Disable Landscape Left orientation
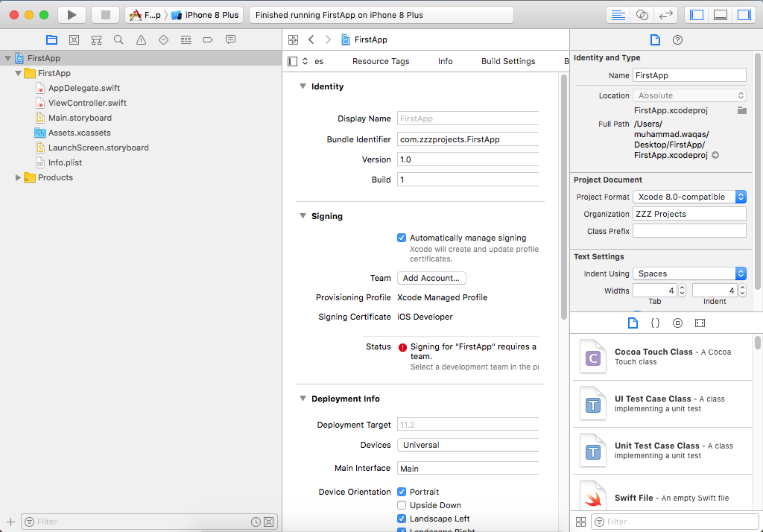 (x=402, y=519)
